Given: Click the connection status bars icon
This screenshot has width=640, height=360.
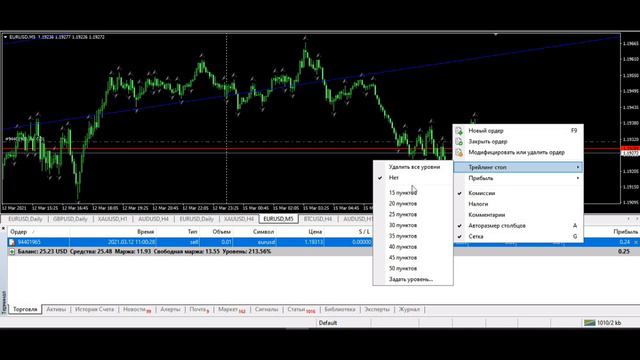Looking at the screenshot, I should [589, 323].
